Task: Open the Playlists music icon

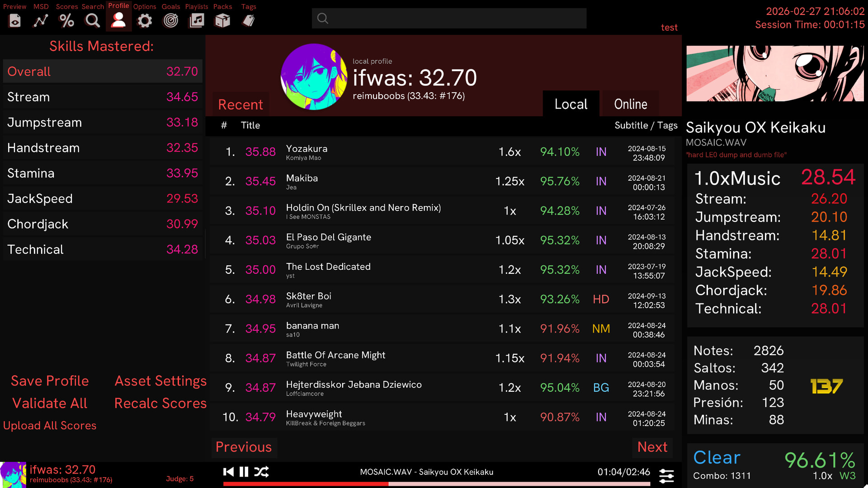Action: pos(197,20)
